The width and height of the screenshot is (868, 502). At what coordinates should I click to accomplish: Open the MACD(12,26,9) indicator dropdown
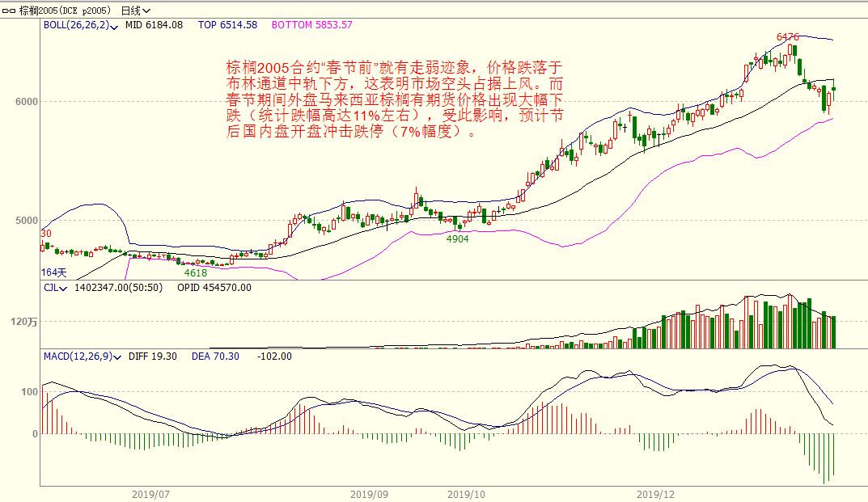[118, 356]
